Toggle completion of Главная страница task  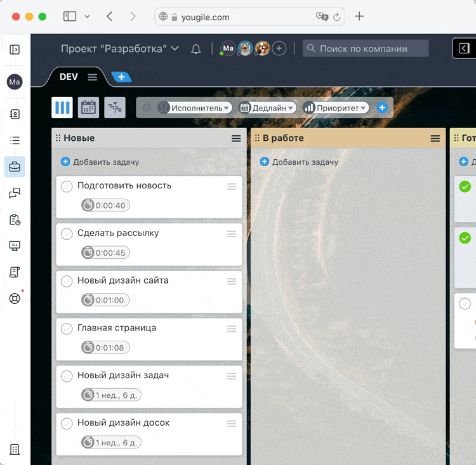[67, 329]
